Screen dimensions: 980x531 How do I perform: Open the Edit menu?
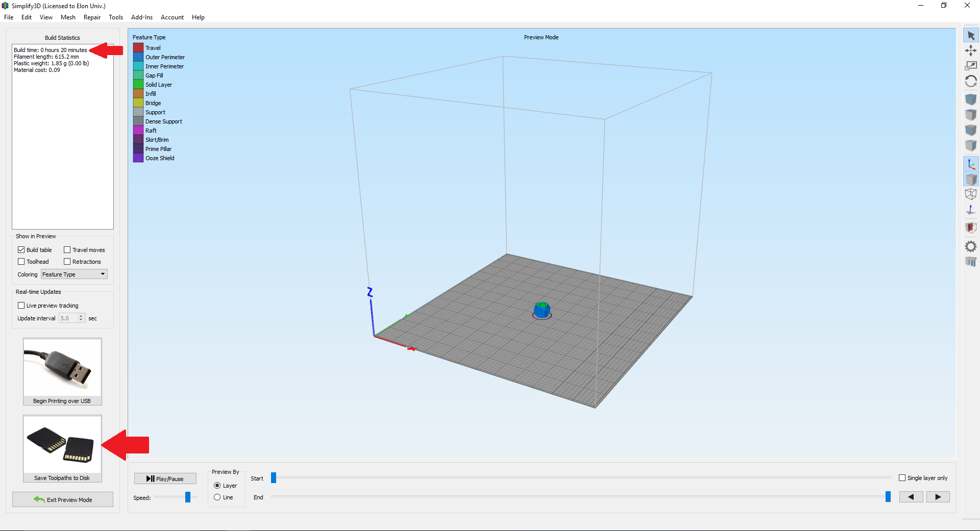click(27, 17)
